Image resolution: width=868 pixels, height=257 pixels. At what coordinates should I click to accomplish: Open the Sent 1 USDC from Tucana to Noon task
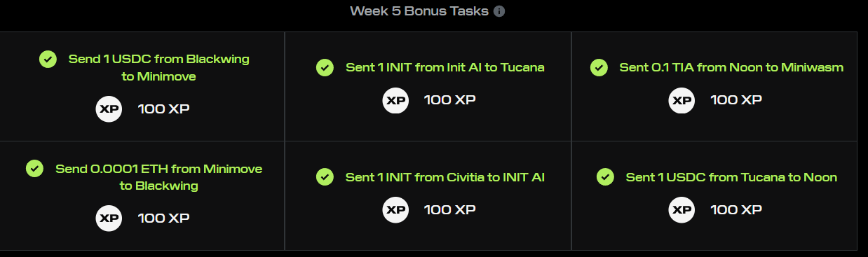click(731, 177)
